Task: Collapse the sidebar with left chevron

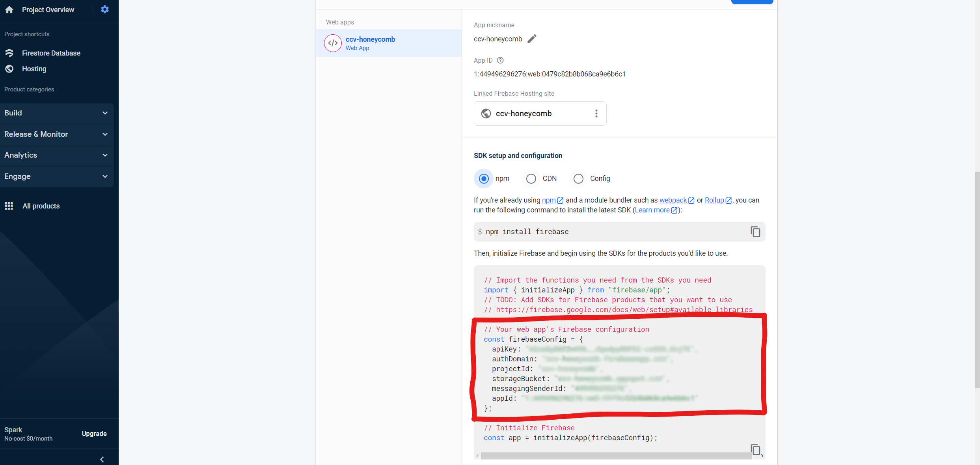Action: pyautogui.click(x=102, y=459)
